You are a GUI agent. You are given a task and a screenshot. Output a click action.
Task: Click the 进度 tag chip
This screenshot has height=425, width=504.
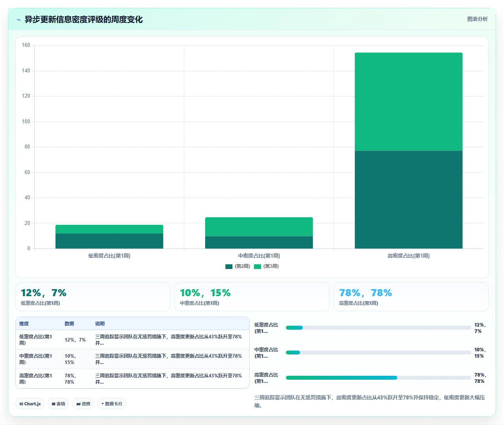83,404
